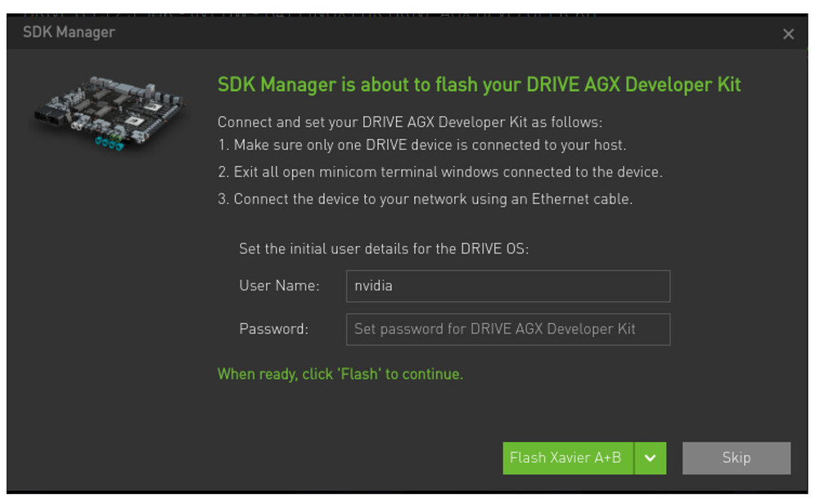
Task: Click the green down-arrow beside the Flash button
Action: tap(651, 458)
